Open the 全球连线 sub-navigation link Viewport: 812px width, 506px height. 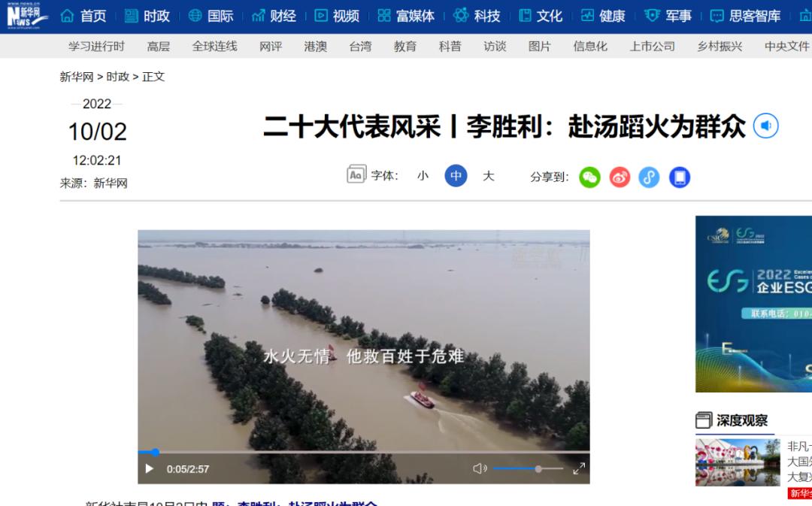click(214, 46)
